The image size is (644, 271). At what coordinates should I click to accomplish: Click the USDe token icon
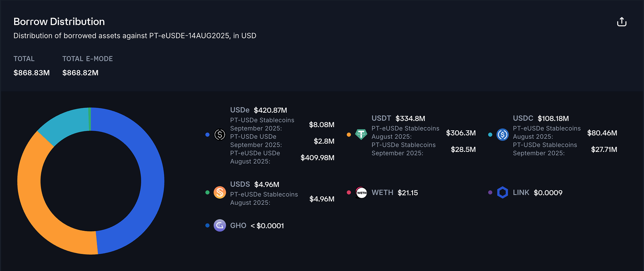pos(220,135)
